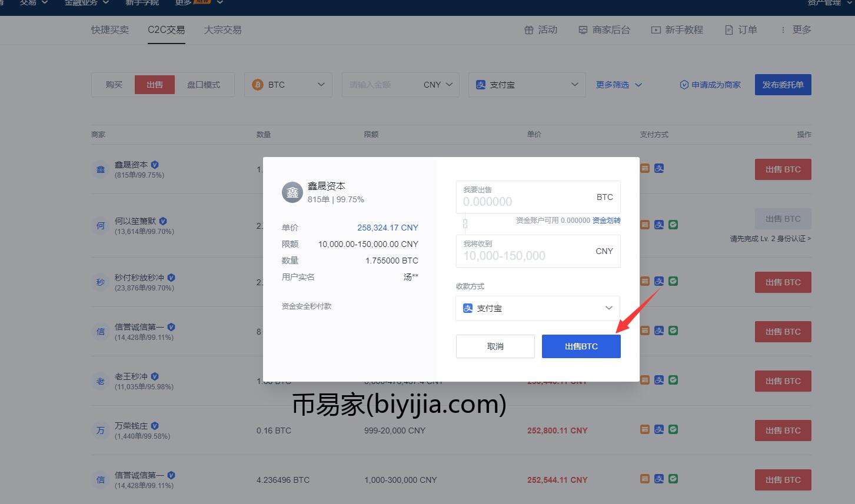Screen dimensions: 855x504
Task: Open the BTC coin dropdown
Action: [x=288, y=85]
